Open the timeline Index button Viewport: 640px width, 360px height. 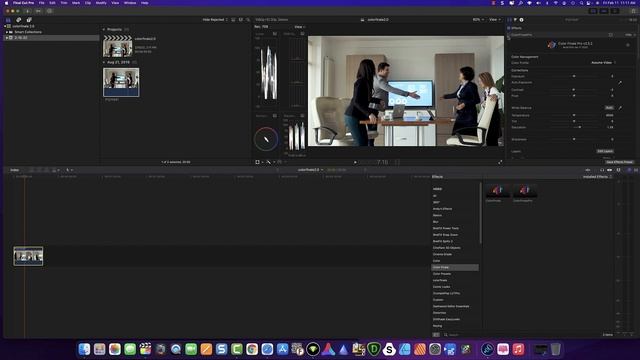click(14, 170)
